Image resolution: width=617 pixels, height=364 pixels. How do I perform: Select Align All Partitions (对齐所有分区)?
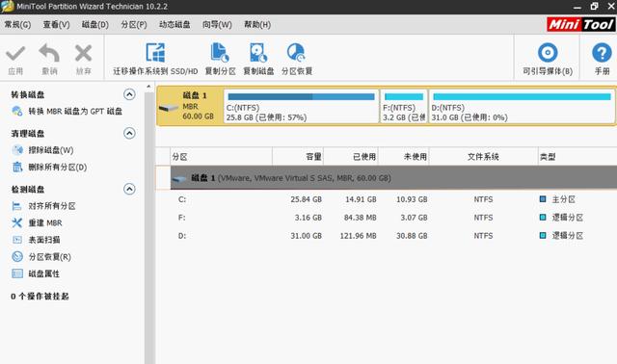click(x=43, y=206)
